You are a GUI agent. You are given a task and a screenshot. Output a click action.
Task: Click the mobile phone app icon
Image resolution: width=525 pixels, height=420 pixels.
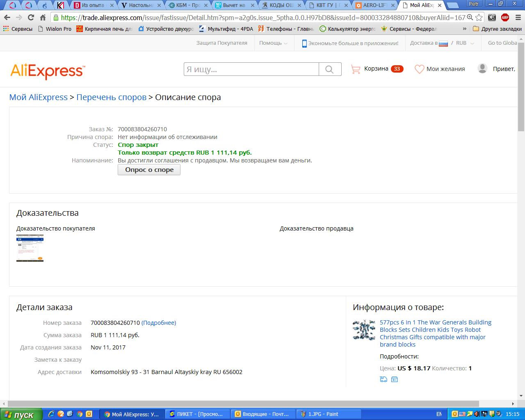[304, 43]
